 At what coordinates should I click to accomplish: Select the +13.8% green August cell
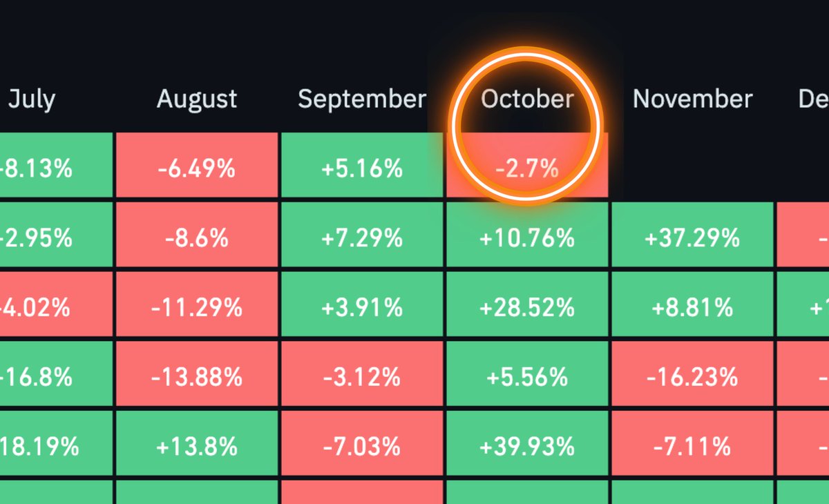[x=197, y=446]
